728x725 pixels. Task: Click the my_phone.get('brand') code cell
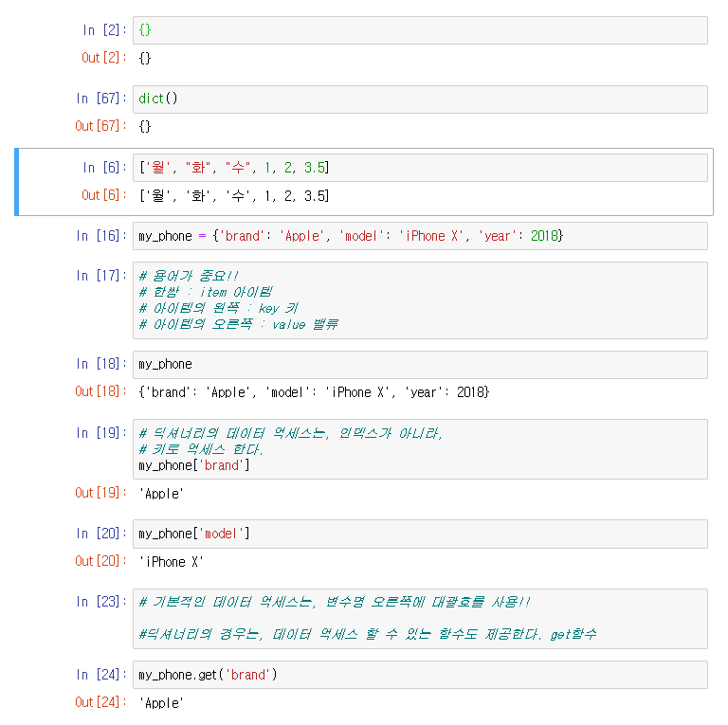pos(420,675)
